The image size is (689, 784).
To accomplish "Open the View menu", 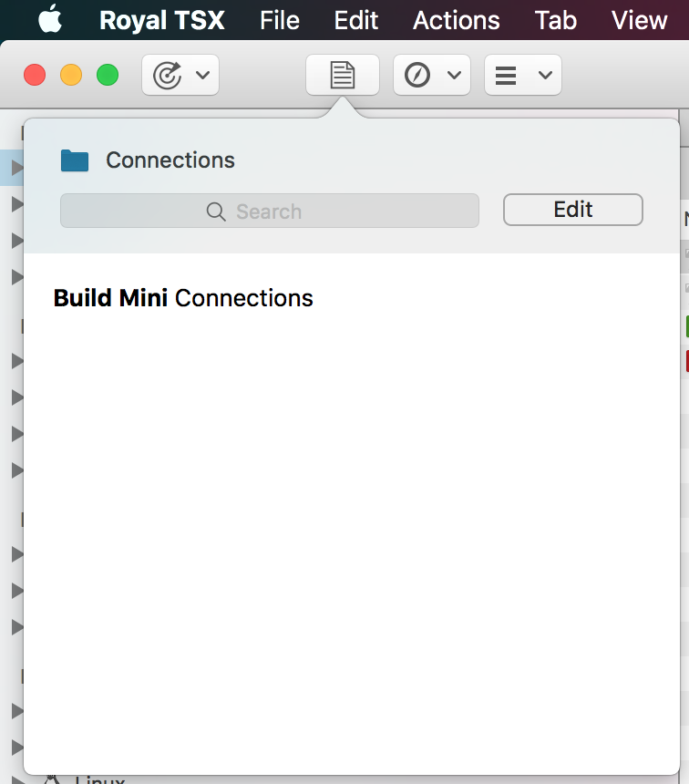I will coord(639,20).
